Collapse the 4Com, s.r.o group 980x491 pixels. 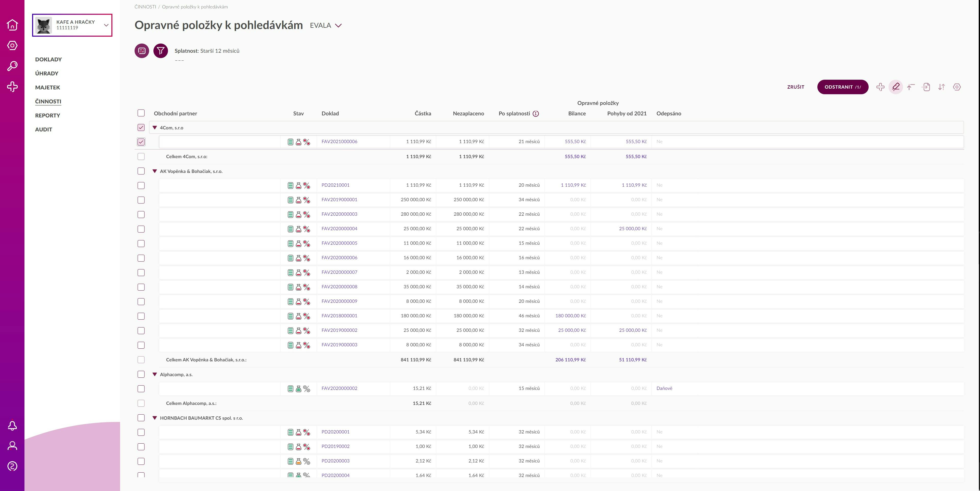(x=155, y=128)
